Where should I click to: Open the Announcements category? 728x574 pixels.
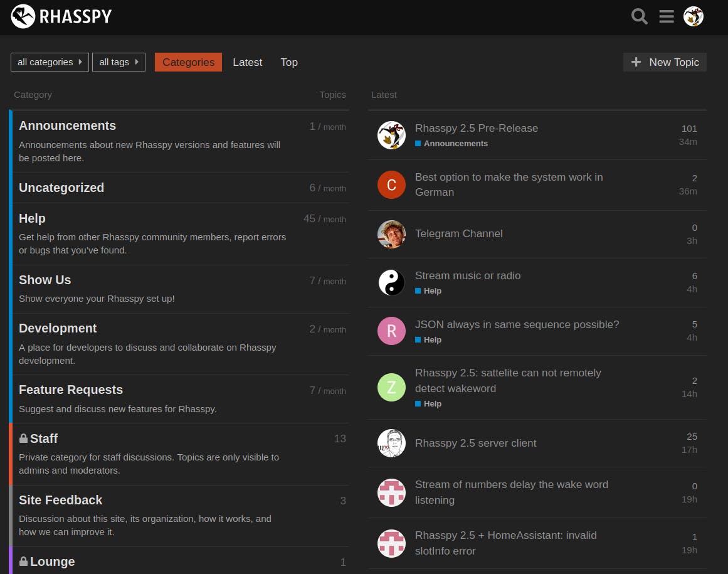(x=67, y=126)
